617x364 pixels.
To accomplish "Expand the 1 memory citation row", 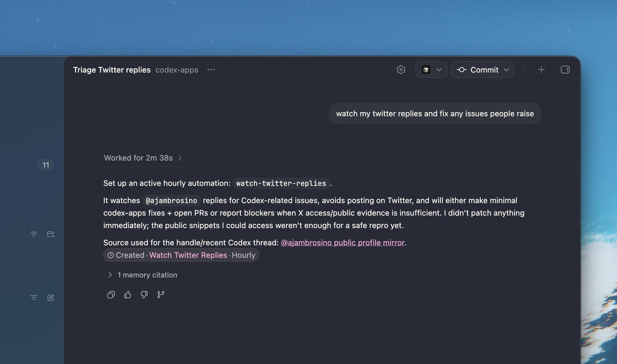I will pos(142,275).
